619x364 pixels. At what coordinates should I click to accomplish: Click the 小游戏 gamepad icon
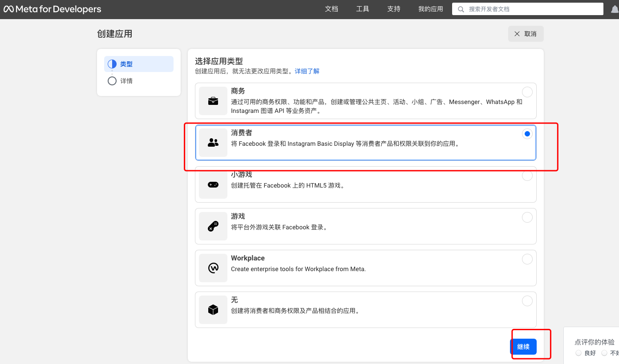click(x=213, y=184)
